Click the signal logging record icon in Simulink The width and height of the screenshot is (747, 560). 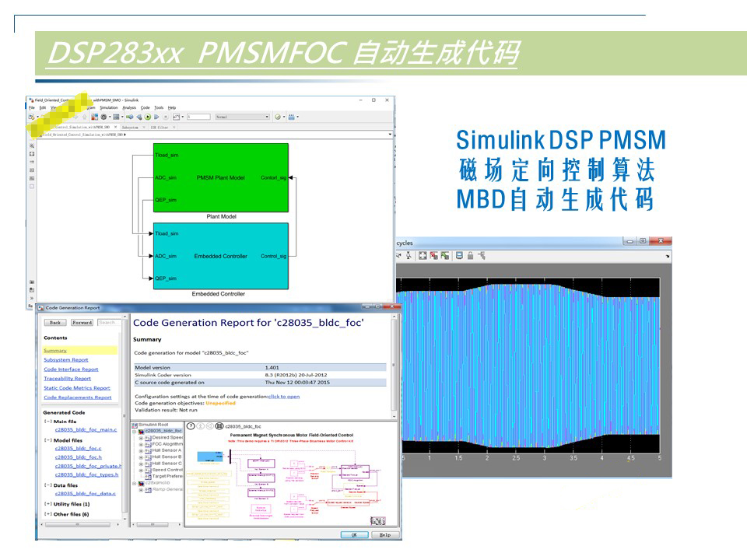click(176, 117)
